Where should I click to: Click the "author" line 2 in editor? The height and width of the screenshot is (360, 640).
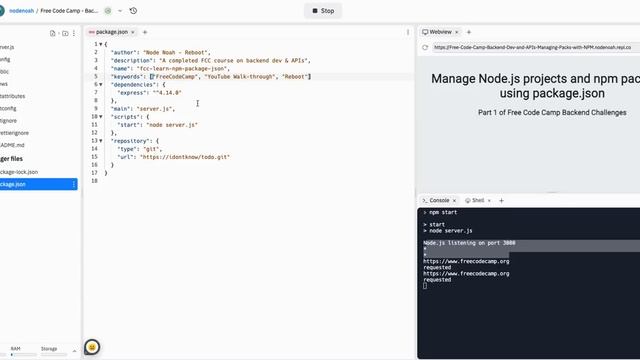point(160,53)
